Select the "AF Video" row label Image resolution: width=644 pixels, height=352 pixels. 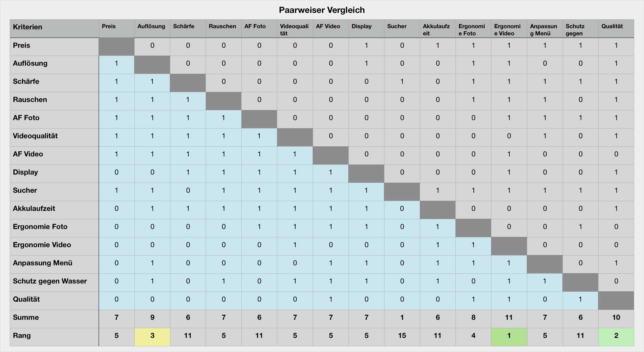pos(28,154)
